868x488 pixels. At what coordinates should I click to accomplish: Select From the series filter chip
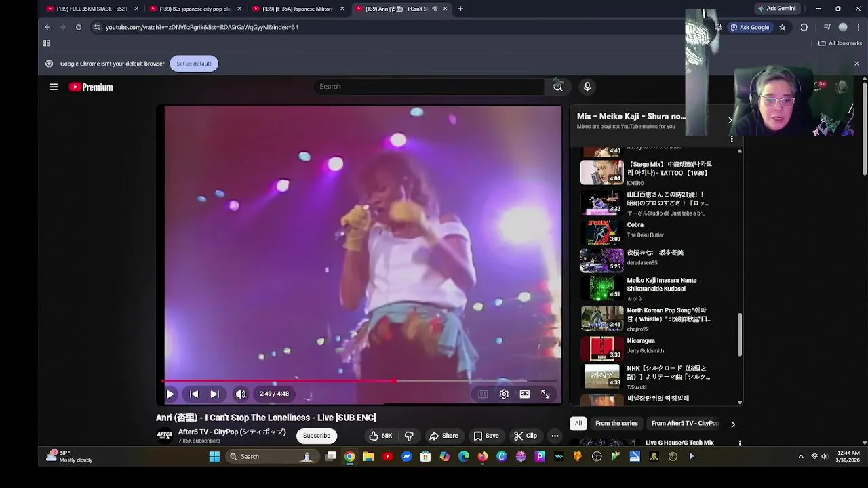[x=616, y=423]
